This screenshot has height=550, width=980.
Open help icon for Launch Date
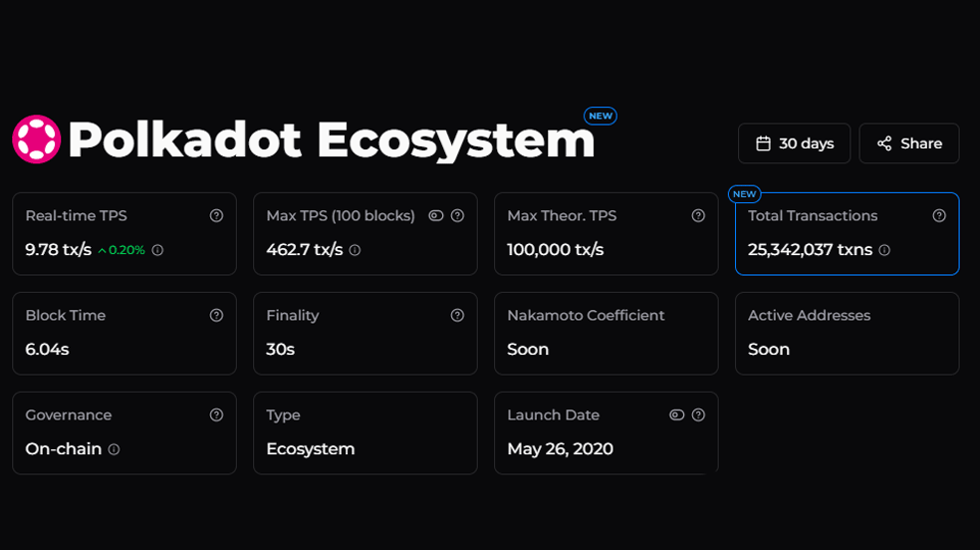pos(698,415)
